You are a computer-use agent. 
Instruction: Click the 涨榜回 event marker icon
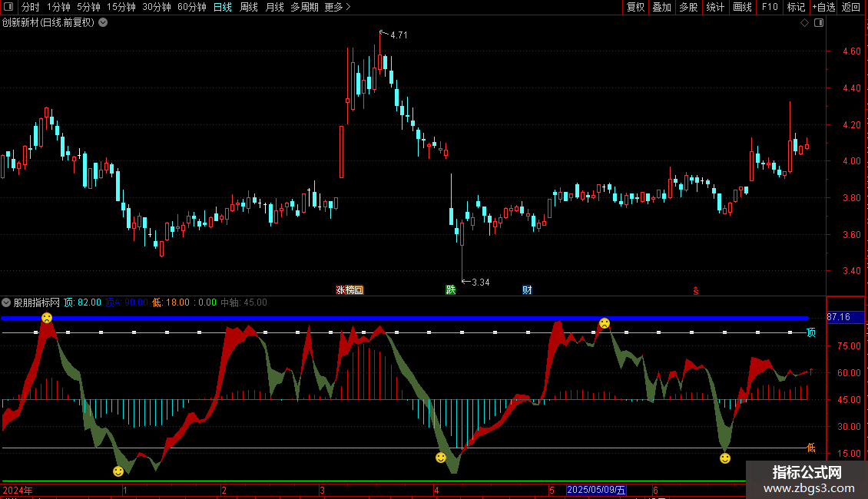[349, 290]
